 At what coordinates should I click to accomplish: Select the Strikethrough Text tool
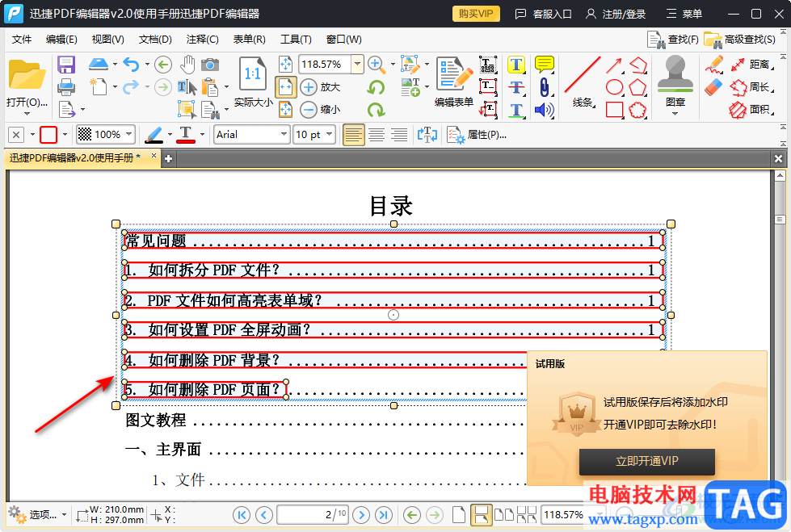[x=516, y=87]
